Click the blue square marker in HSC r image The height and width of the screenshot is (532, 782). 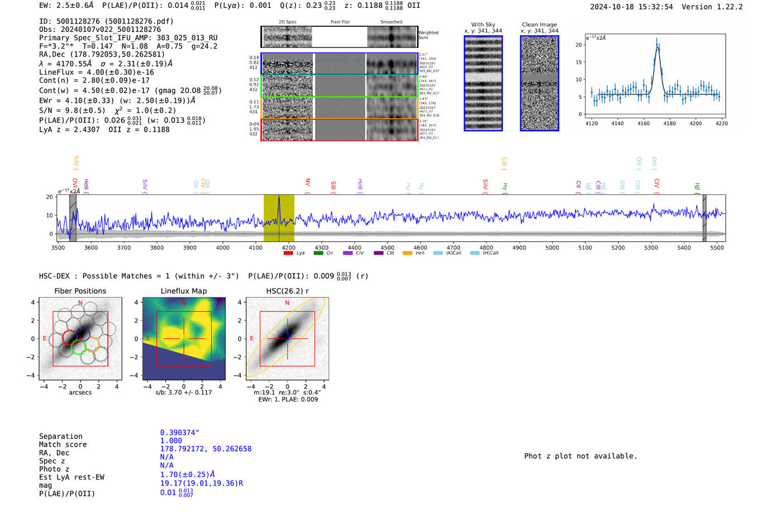(285, 336)
